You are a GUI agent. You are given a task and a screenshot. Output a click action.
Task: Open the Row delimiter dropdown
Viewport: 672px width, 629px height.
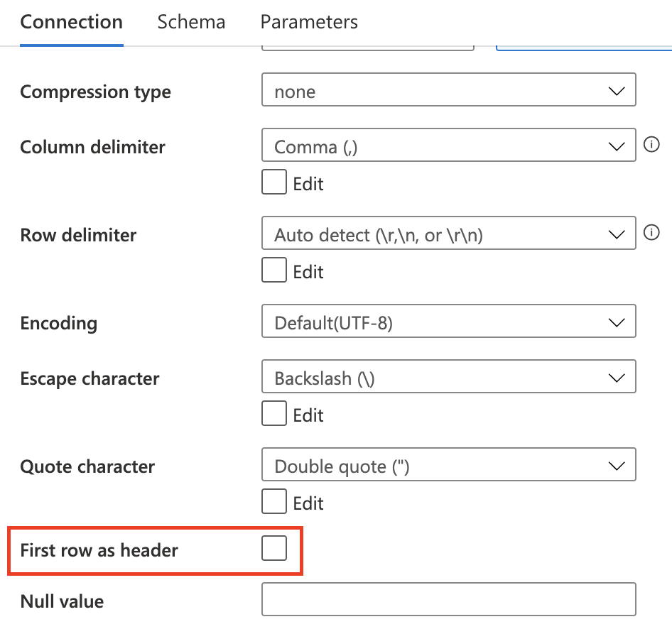tap(448, 235)
